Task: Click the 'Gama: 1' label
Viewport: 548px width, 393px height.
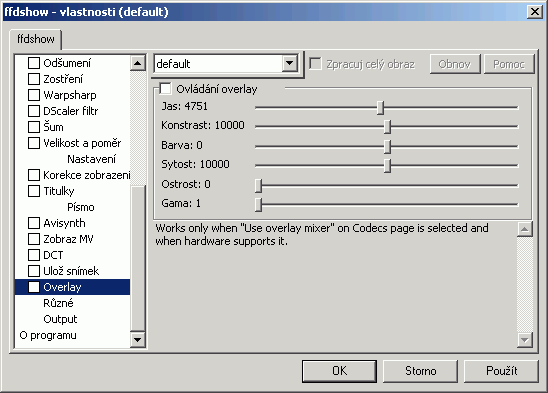Action: (x=181, y=203)
